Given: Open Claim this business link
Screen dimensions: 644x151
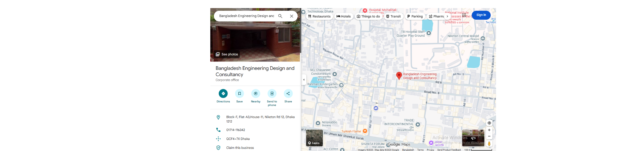Looking at the screenshot, I should [240, 148].
